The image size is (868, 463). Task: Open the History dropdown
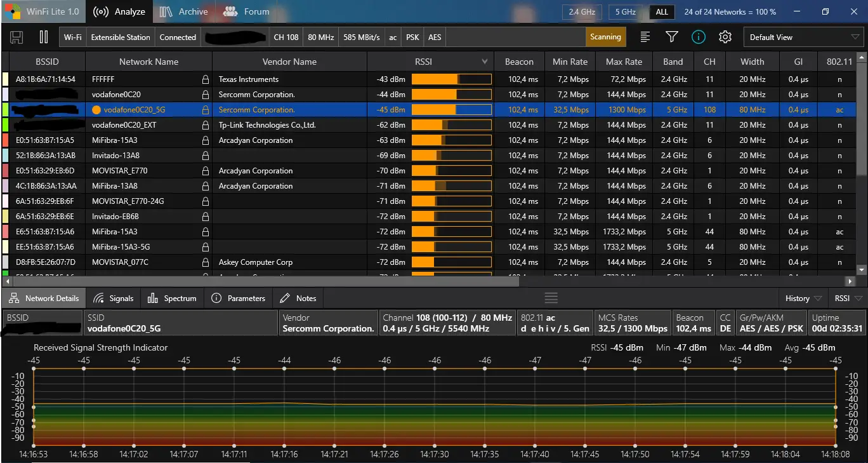coord(803,298)
